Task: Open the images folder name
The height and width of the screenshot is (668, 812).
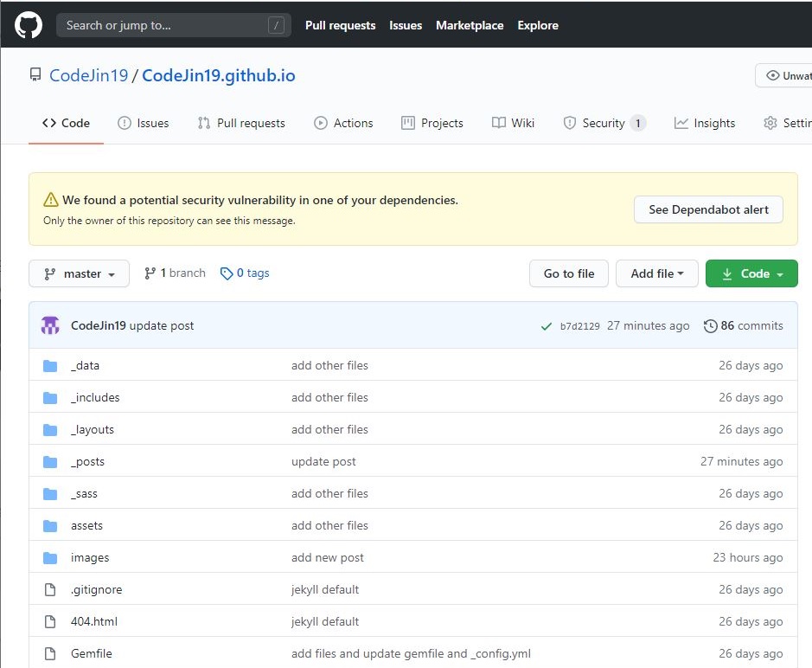Action: point(90,557)
